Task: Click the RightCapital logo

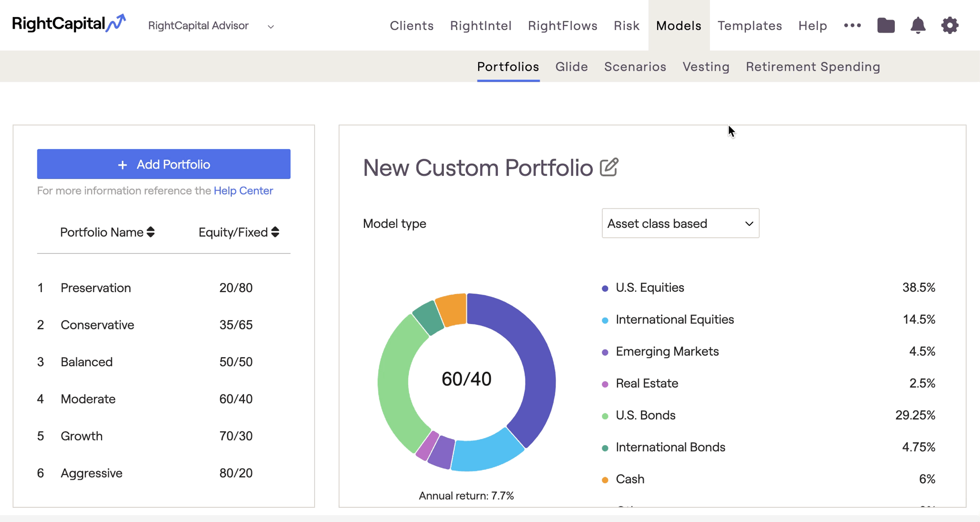Action: (69, 24)
